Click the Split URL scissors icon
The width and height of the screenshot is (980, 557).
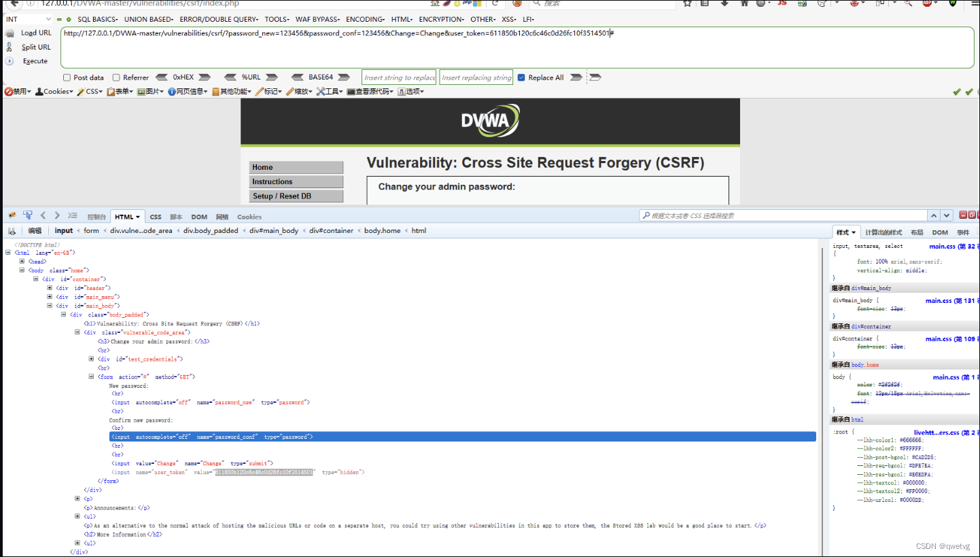tap(10, 47)
